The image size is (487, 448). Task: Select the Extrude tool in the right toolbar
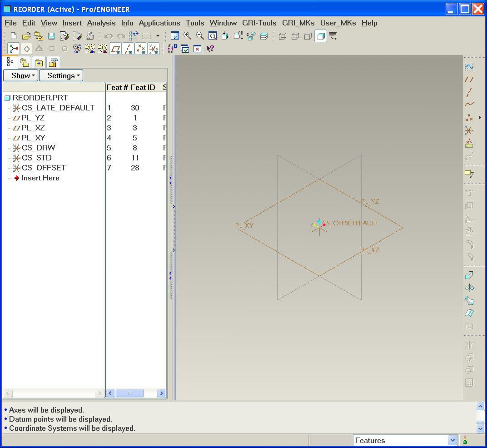click(x=469, y=275)
